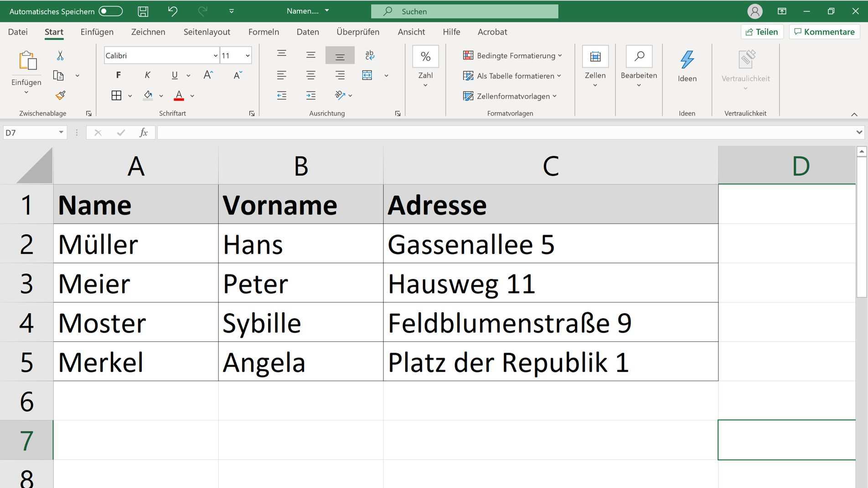Click the Cut scissors icon
The width and height of the screenshot is (868, 488).
click(60, 56)
